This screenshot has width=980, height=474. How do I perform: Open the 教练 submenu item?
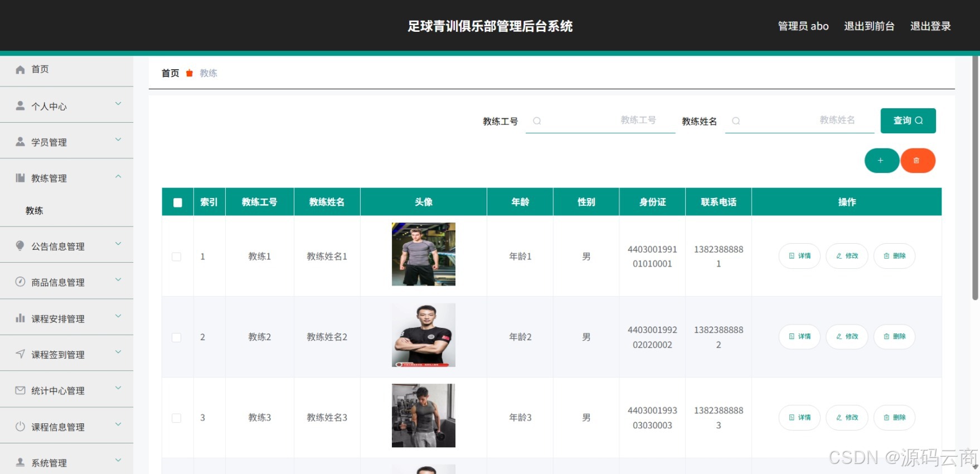pos(66,211)
